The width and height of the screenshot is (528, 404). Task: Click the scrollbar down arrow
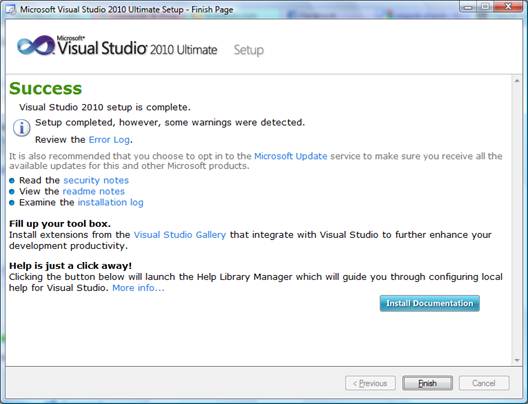point(517,360)
